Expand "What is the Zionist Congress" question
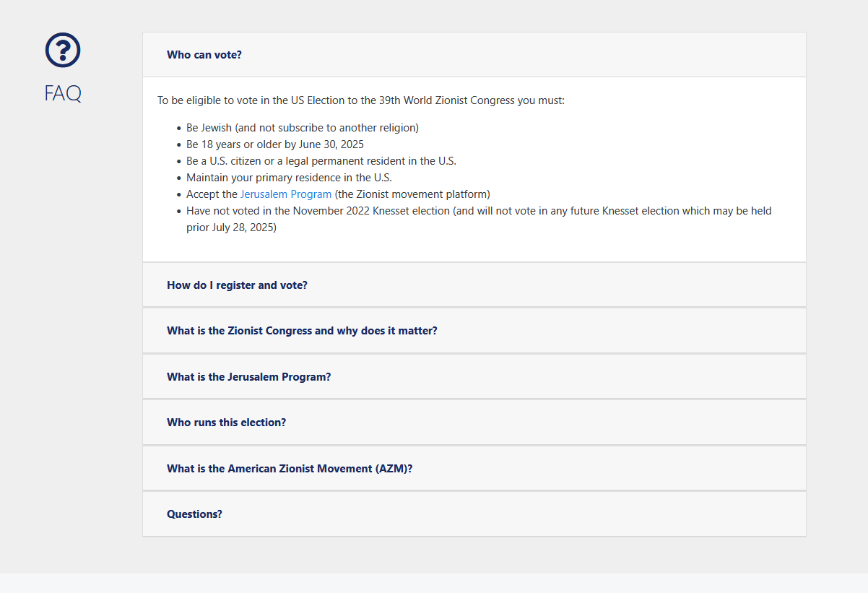This screenshot has height=593, width=868. [474, 331]
